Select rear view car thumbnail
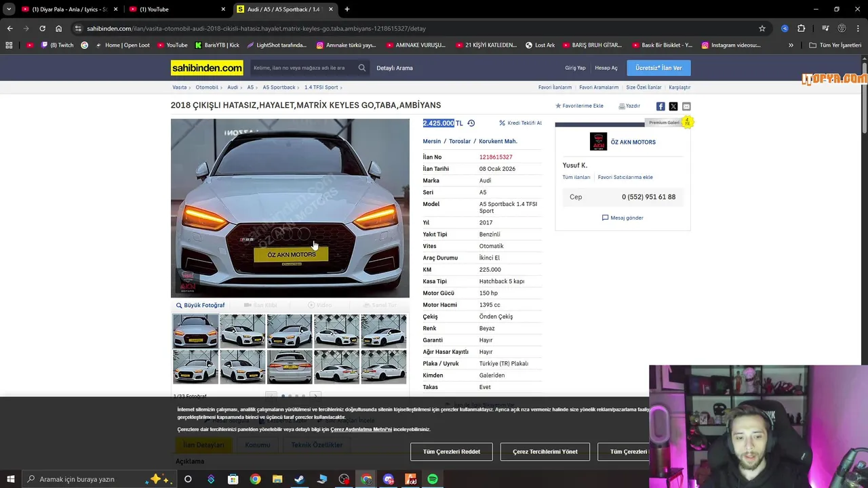This screenshot has height=488, width=868. click(x=290, y=367)
